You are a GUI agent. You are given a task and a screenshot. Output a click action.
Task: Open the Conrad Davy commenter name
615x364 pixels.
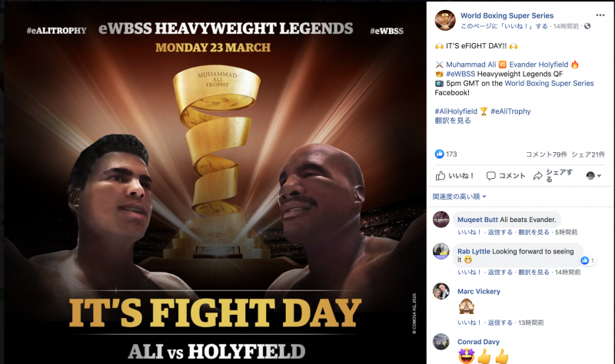478,342
